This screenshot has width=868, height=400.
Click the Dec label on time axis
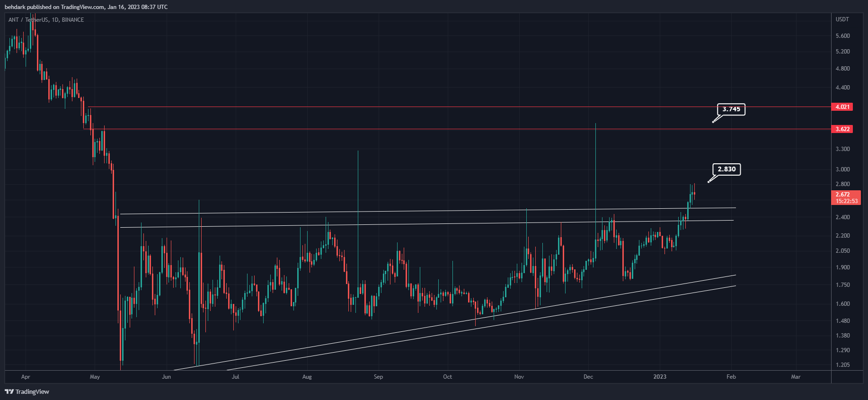588,377
